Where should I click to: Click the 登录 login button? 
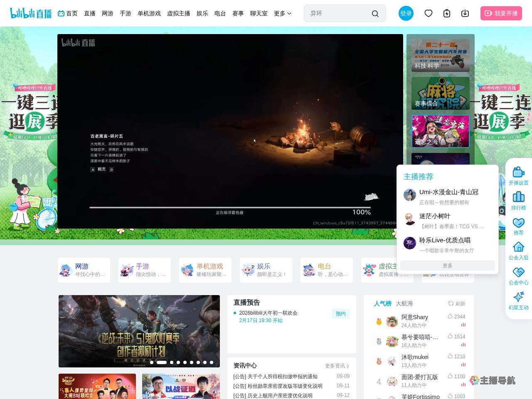(406, 13)
